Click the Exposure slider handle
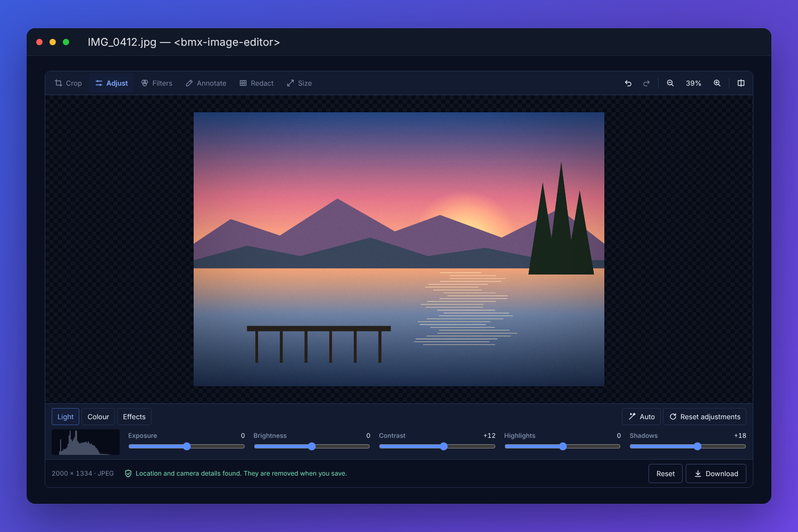This screenshot has height=532, width=798. coord(187,446)
